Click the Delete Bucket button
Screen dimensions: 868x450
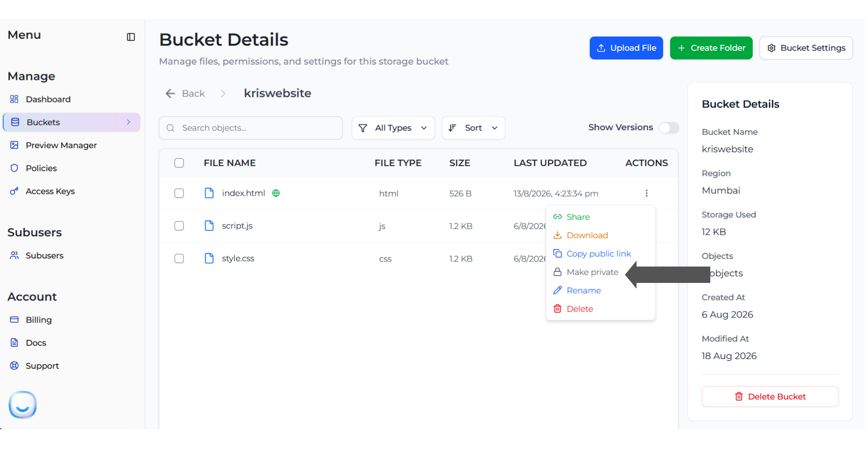[770, 396]
